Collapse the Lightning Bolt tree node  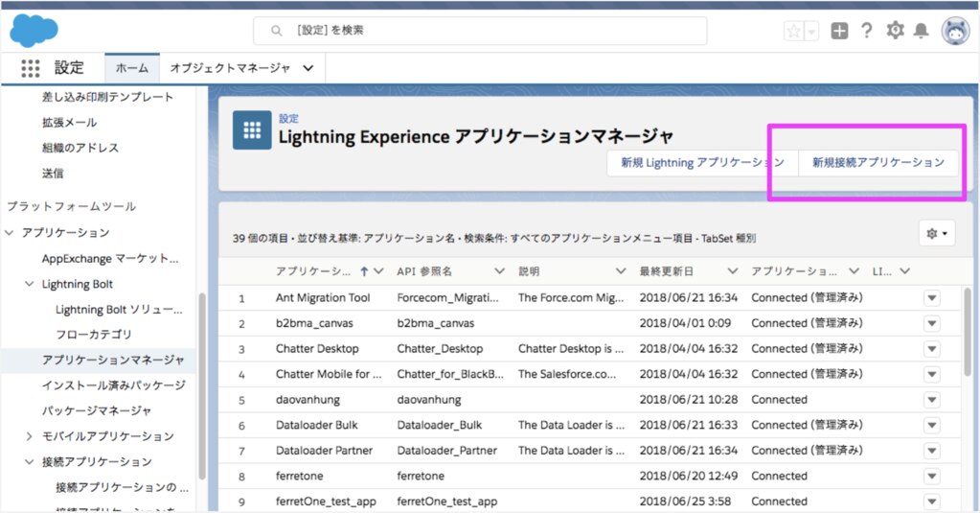30,284
